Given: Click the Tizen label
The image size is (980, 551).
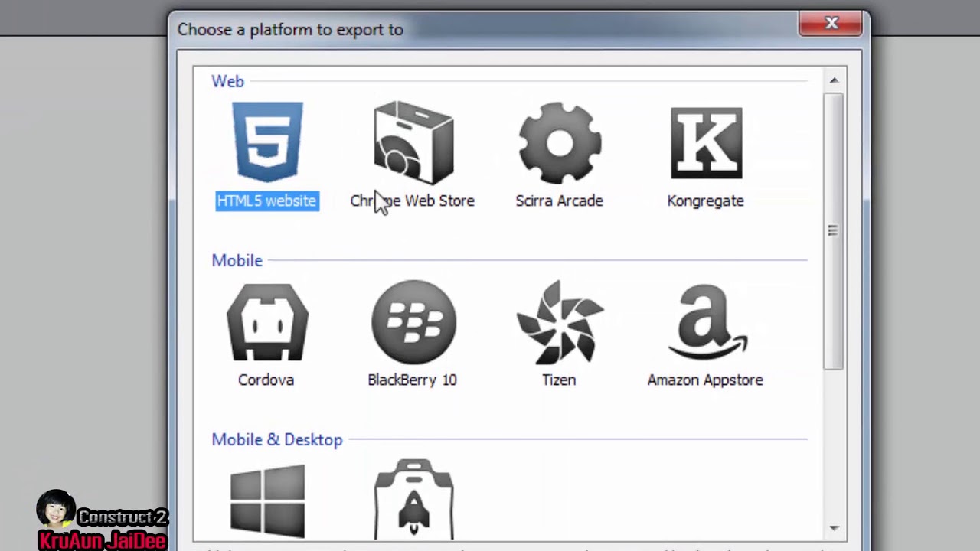Looking at the screenshot, I should tap(559, 380).
